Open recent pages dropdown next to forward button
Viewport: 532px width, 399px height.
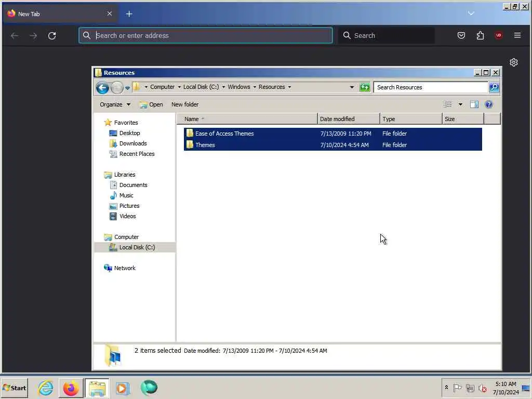point(127,88)
